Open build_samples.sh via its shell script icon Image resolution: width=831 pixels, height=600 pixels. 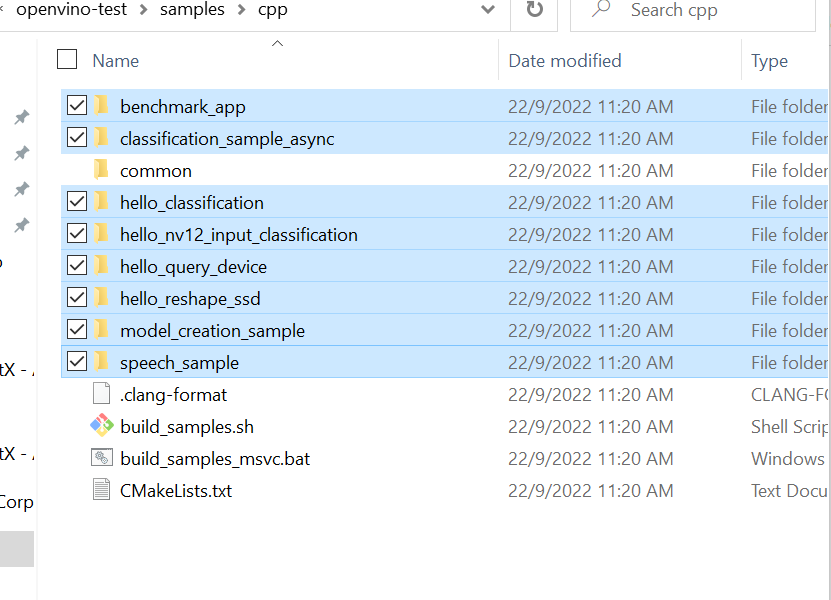[x=101, y=426]
